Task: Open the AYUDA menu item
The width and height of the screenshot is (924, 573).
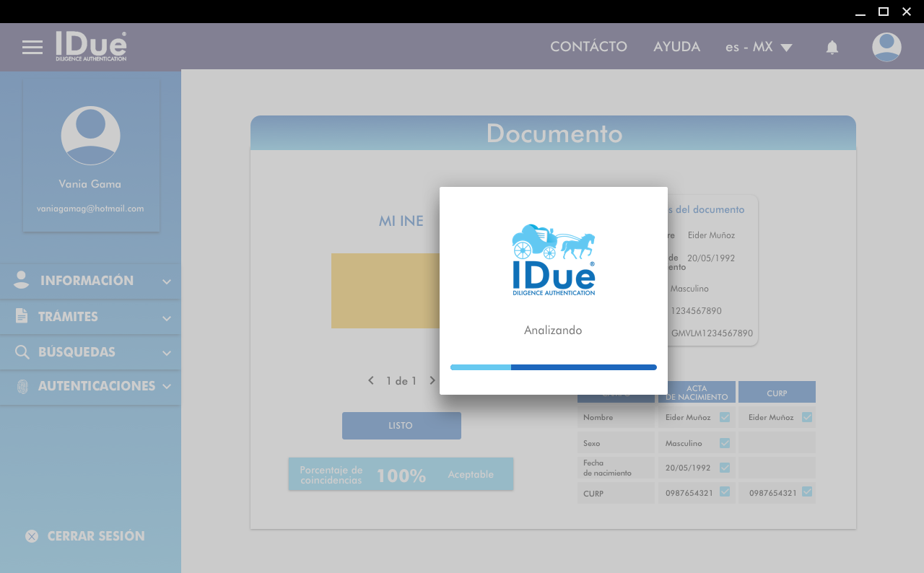Action: click(x=676, y=47)
